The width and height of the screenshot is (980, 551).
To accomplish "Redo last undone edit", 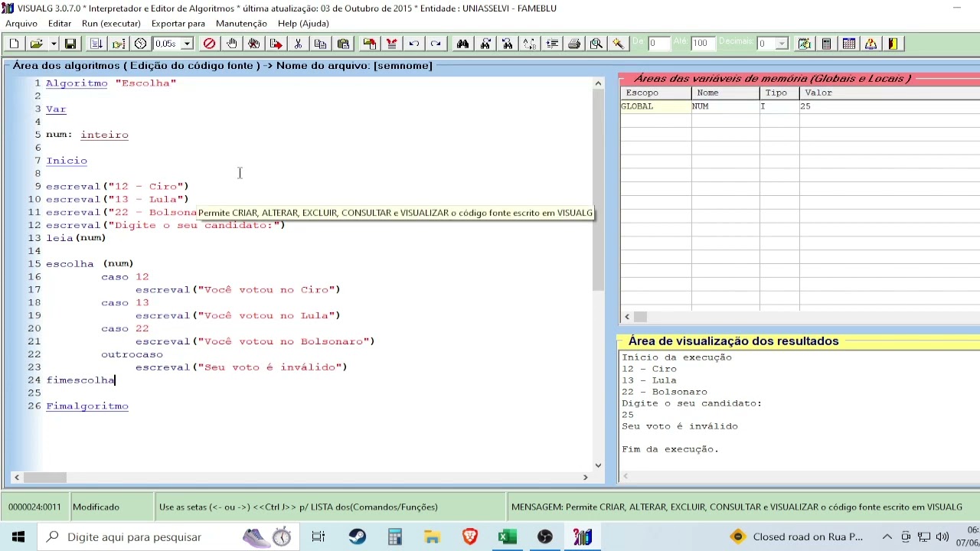I will click(436, 44).
